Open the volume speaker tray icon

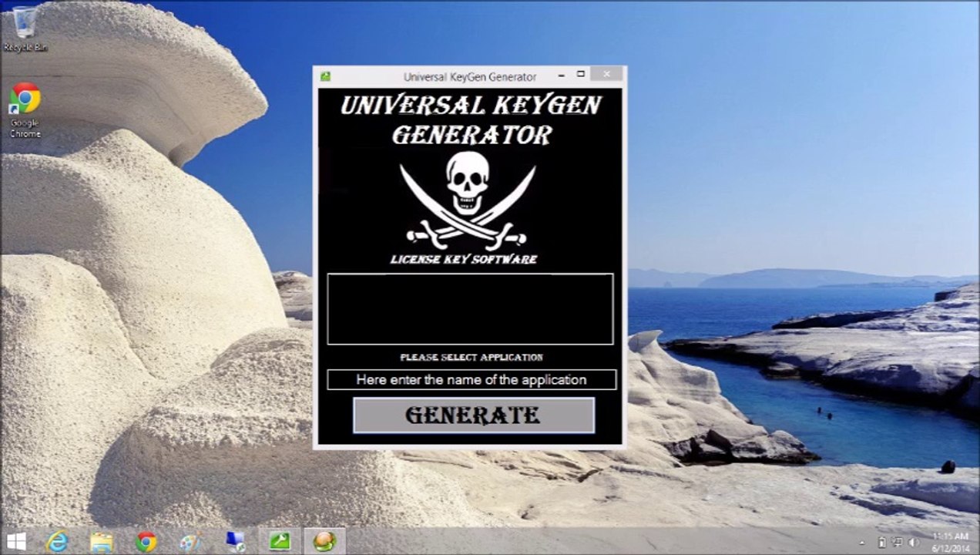914,543
